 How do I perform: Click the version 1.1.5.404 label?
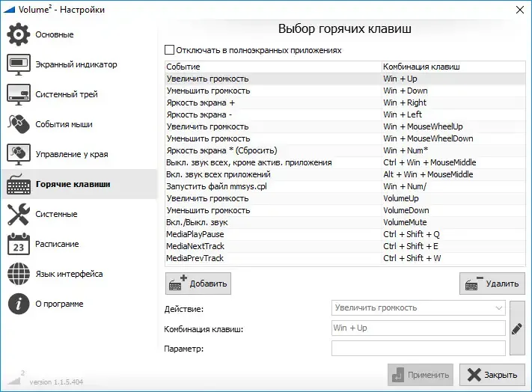pos(56,382)
